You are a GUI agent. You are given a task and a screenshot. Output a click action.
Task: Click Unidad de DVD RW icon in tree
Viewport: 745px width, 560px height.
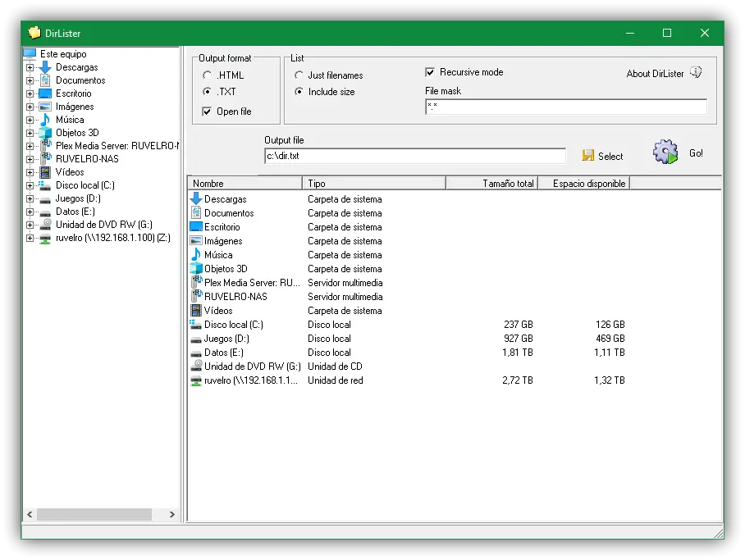click(46, 224)
